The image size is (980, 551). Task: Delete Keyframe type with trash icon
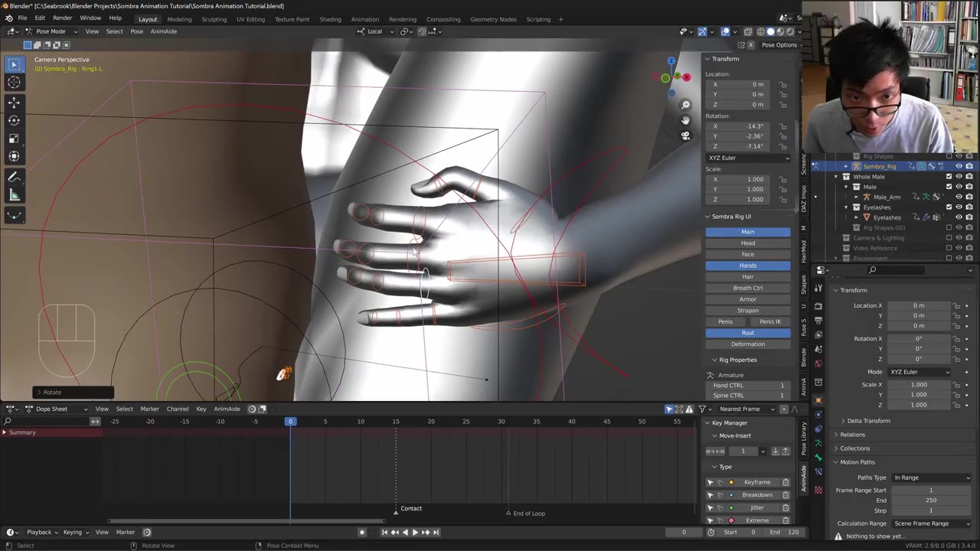click(786, 482)
